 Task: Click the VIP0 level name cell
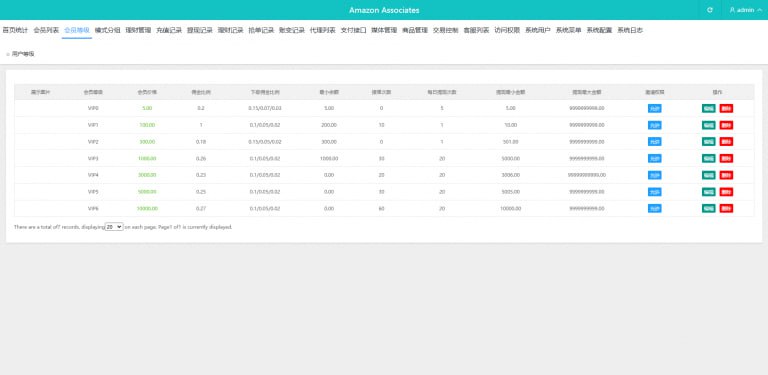93,108
